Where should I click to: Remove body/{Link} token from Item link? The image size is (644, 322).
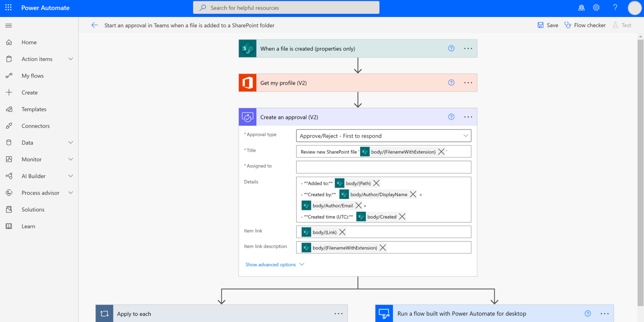click(342, 232)
